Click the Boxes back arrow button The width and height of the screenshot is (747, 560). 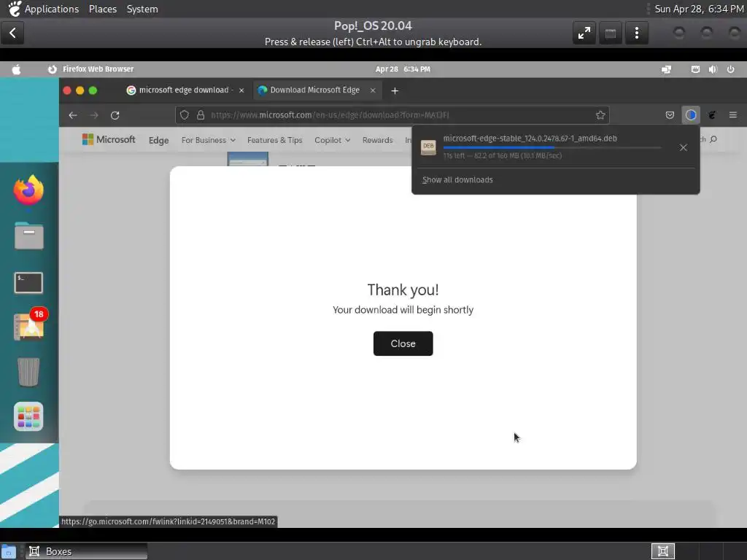pos(13,33)
